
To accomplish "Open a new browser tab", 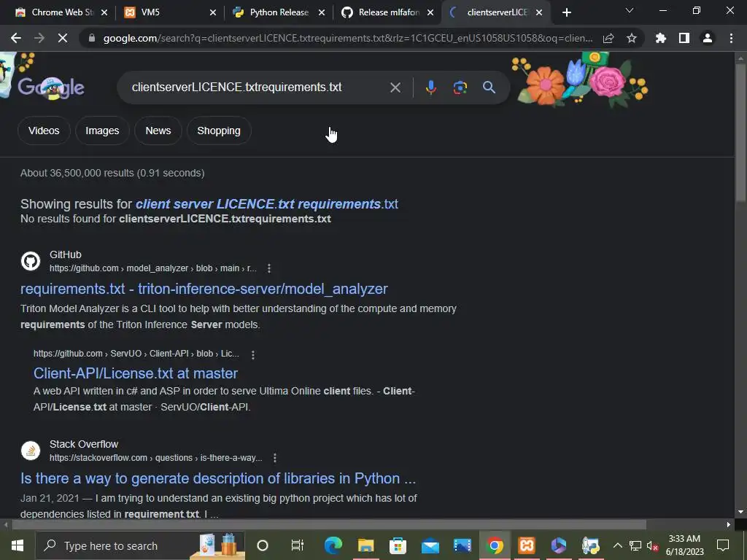I will (566, 12).
